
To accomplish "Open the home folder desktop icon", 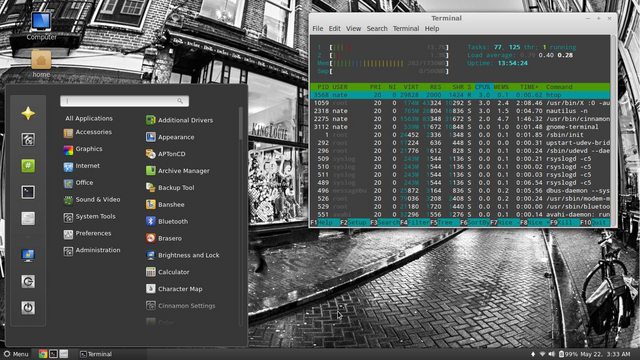I will point(41,63).
